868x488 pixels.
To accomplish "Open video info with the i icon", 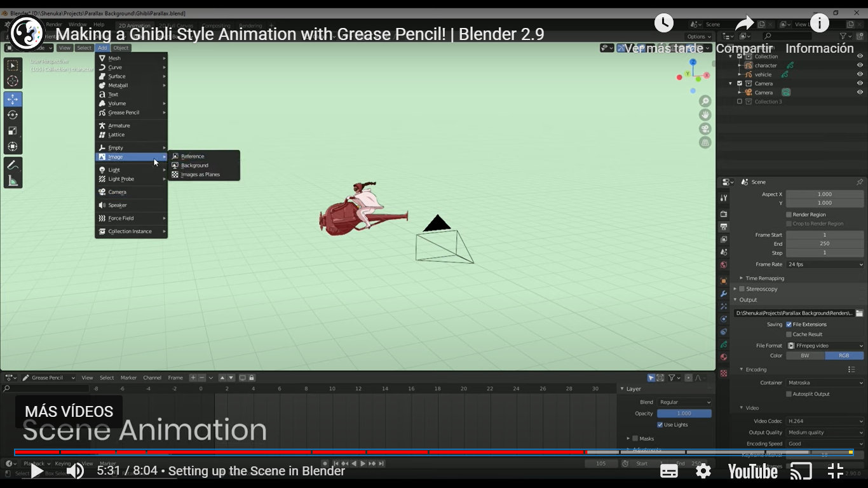I will coord(820,24).
